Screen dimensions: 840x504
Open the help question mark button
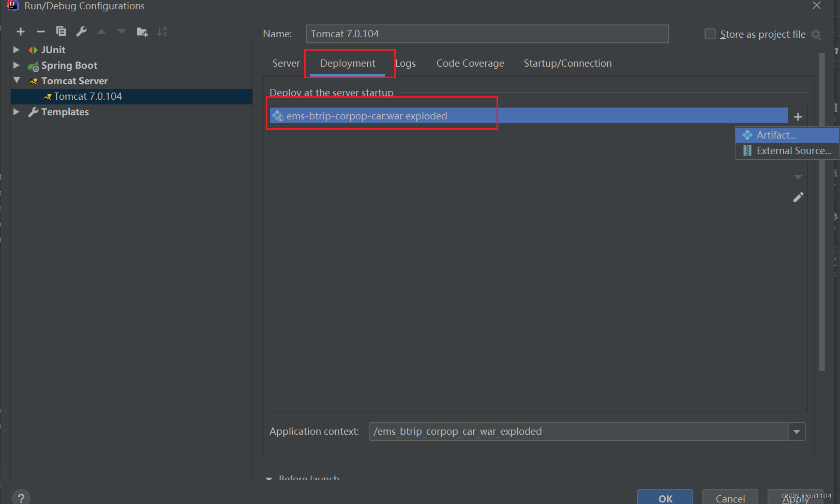(21, 498)
